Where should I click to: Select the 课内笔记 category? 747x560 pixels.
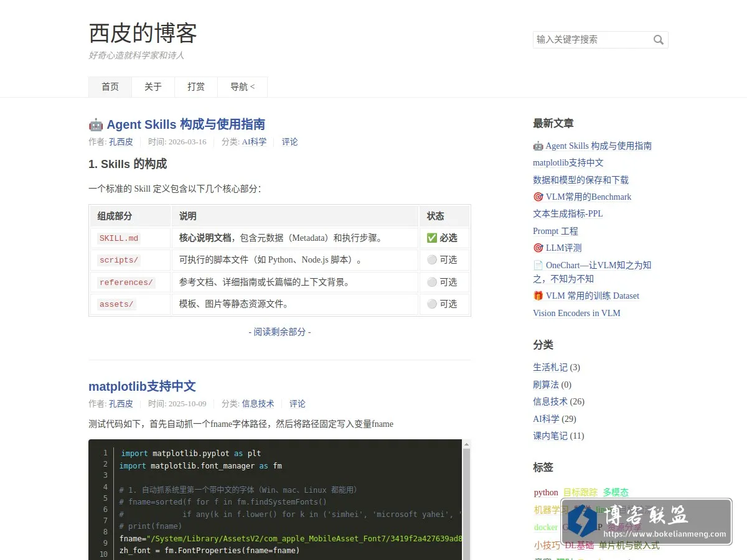click(550, 436)
